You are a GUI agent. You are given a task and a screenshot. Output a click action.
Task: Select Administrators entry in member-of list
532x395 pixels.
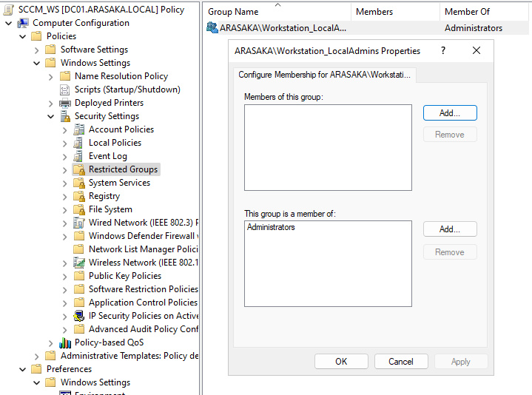(x=271, y=228)
